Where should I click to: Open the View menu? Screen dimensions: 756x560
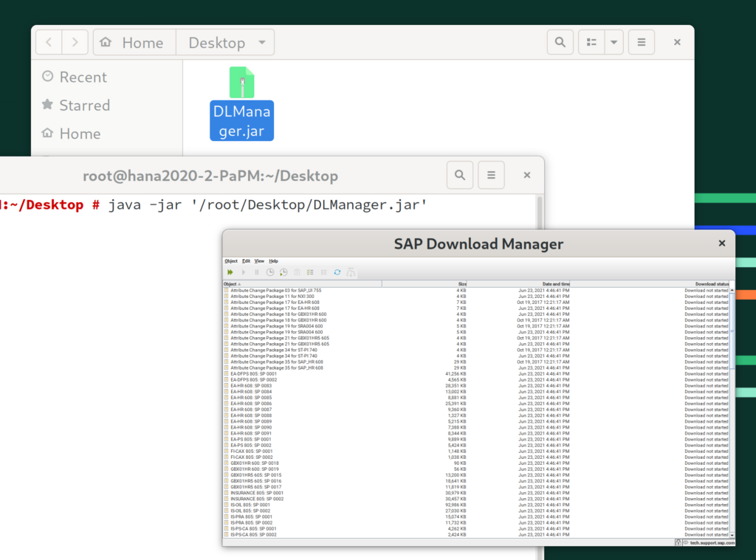click(259, 261)
